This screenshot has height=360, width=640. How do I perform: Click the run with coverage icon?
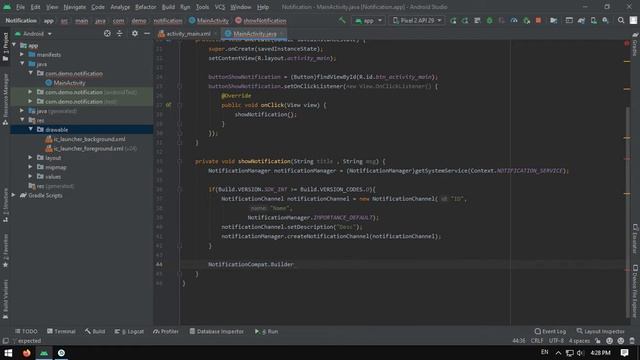point(502,20)
